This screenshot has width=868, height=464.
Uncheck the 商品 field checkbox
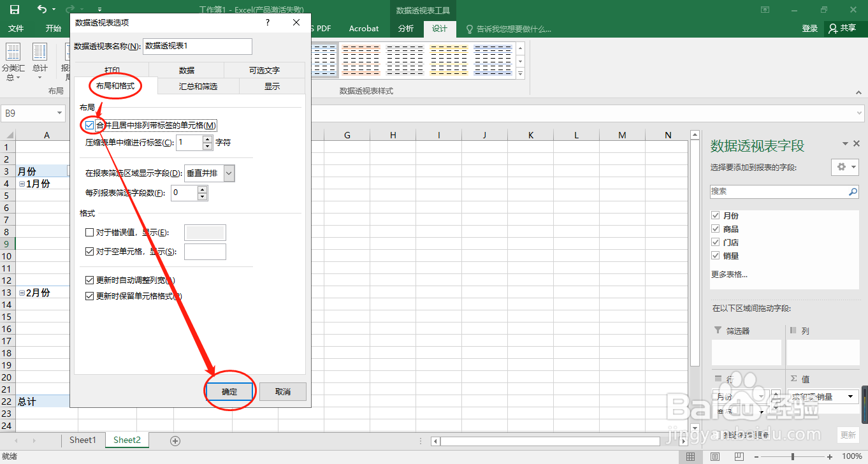tap(716, 229)
